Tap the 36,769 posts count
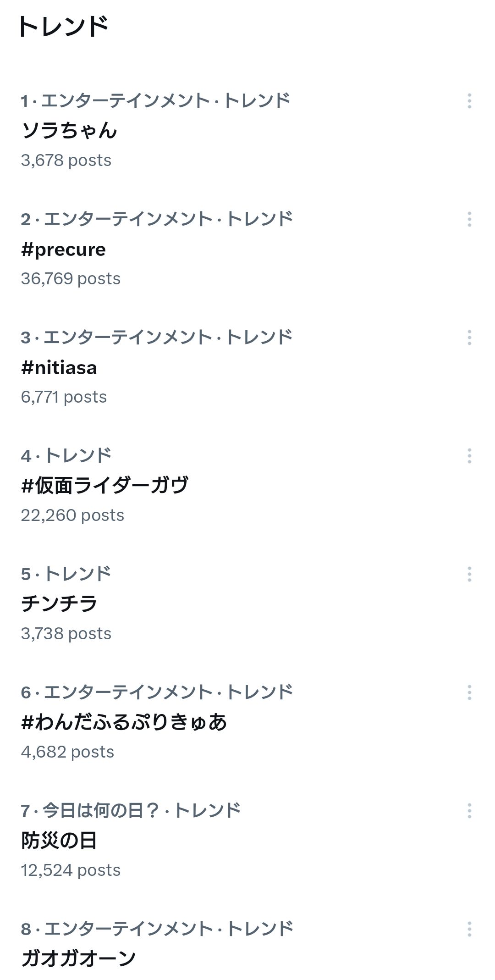Screen dimensions: 495x980 pyautogui.click(x=71, y=279)
